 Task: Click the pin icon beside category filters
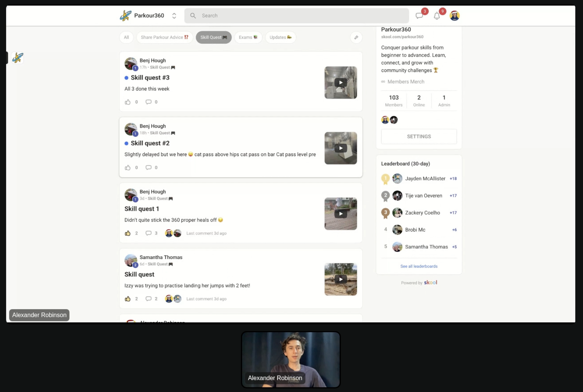(356, 38)
